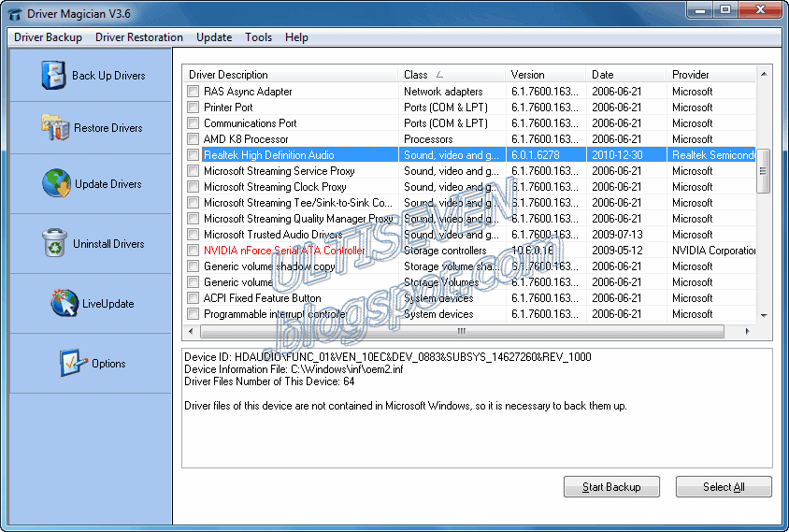Open the Driver Backup menu

point(48,37)
